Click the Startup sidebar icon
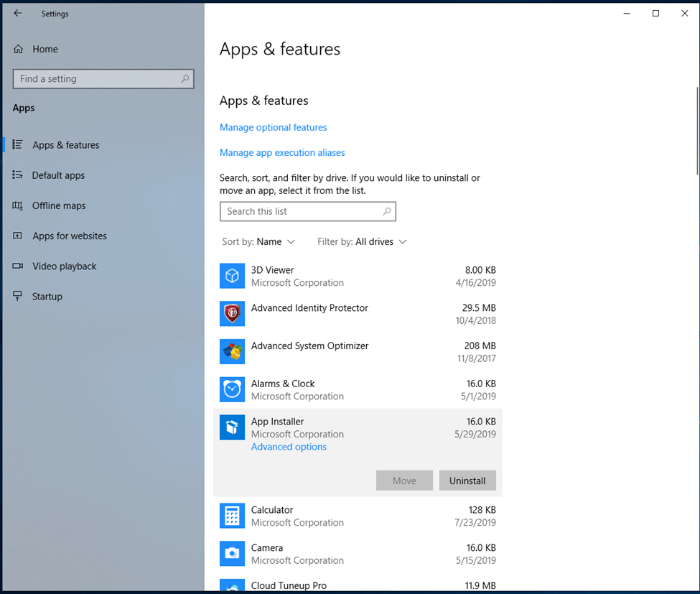 pos(17,296)
